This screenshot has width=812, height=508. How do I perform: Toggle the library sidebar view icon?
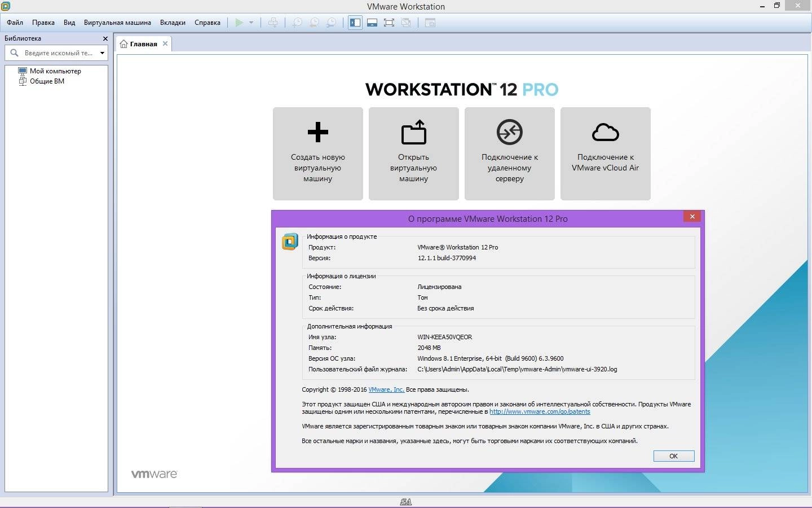point(355,23)
